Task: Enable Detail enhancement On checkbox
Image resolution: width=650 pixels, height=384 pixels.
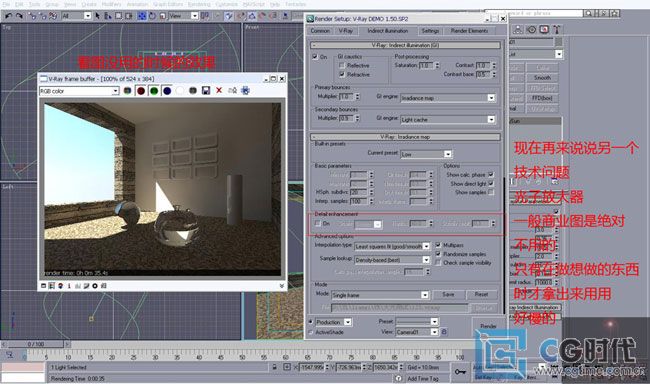Action: tap(318, 224)
